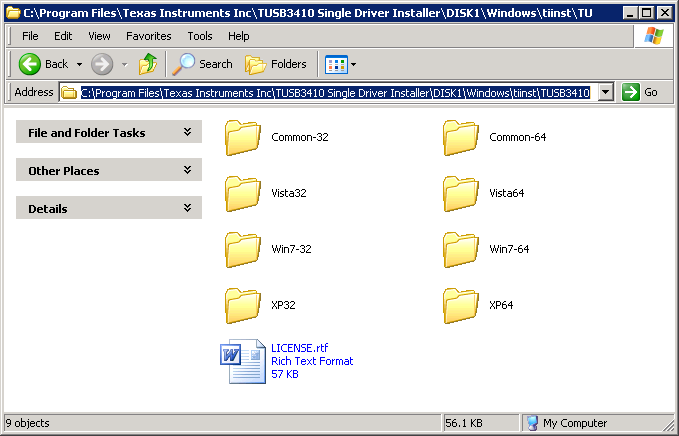Select the Vista64 folder icon
This screenshot has width=679, height=436.
pos(460,193)
